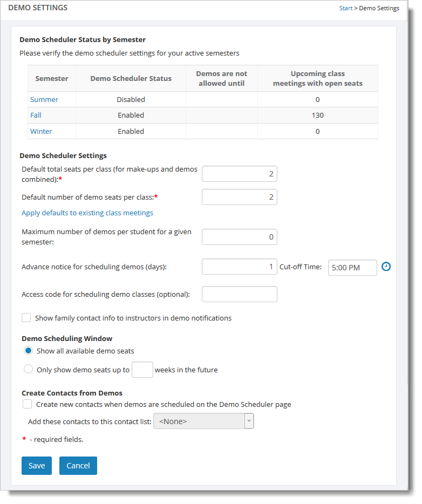Viewport: 422px width, 504px height.
Task: Click the access code input field
Action: (x=239, y=294)
